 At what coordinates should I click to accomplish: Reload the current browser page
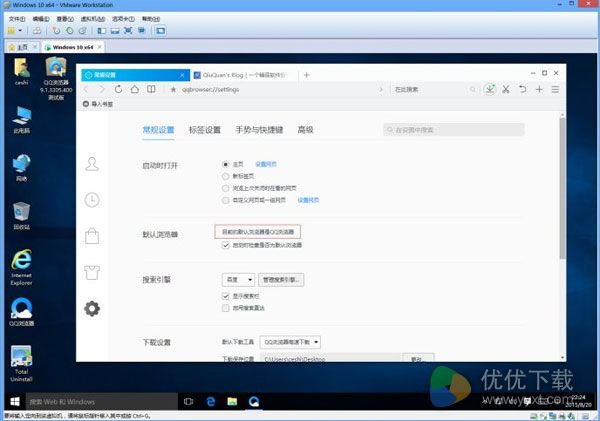click(118, 89)
